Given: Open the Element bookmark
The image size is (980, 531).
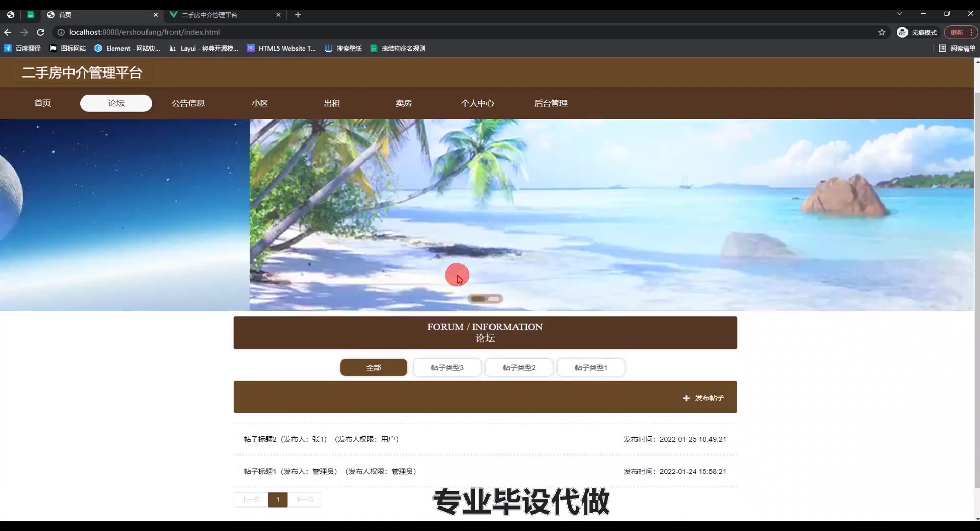Looking at the screenshot, I should [x=127, y=49].
